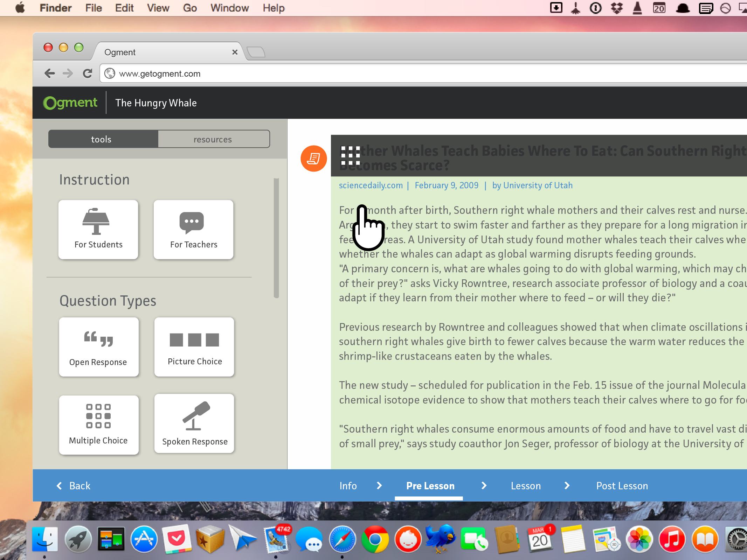Click The Hungry Whale lesson title
This screenshot has height=560, width=747.
(156, 103)
